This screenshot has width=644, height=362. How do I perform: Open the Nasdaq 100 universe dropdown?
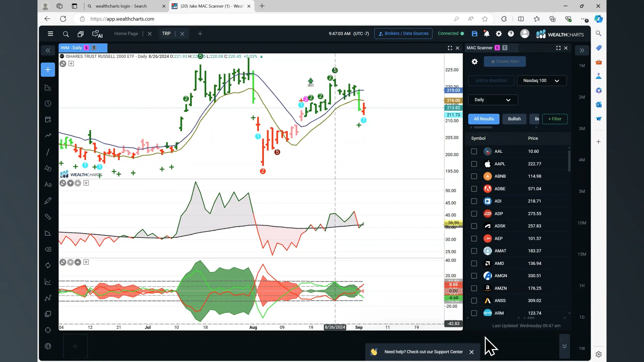coord(542,80)
